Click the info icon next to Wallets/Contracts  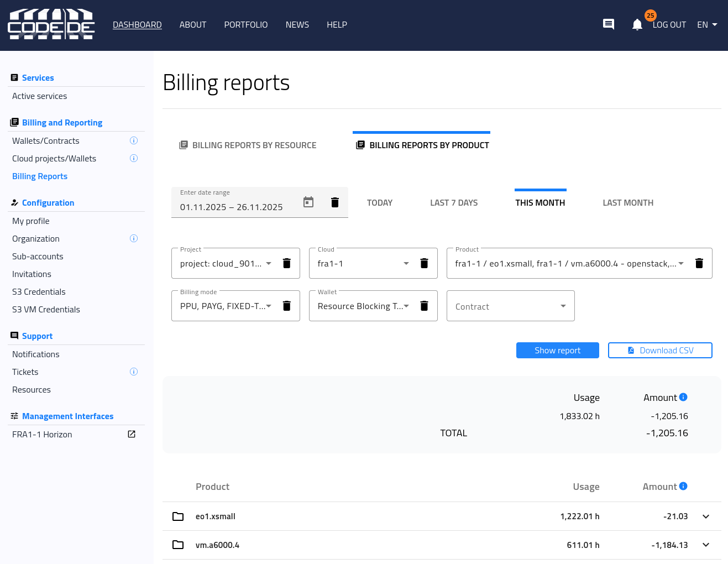133,141
